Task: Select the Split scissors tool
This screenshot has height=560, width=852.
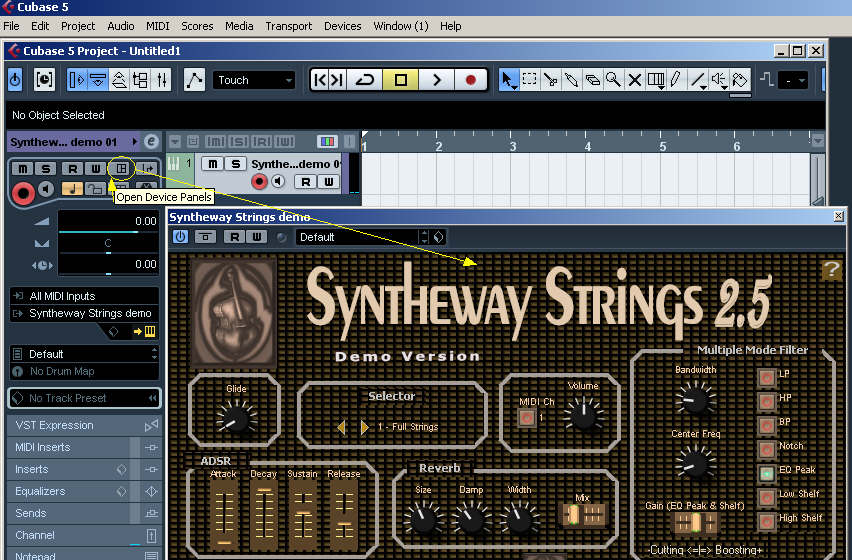Action: coord(550,80)
